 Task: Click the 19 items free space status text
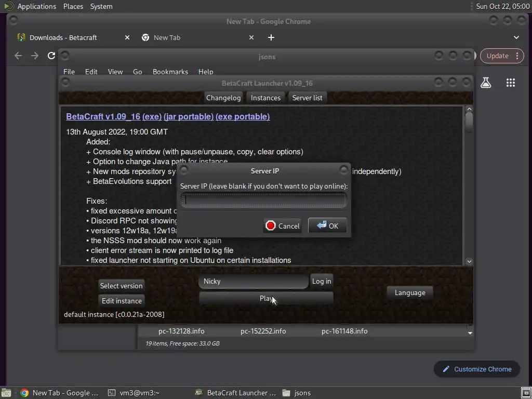pos(182,343)
